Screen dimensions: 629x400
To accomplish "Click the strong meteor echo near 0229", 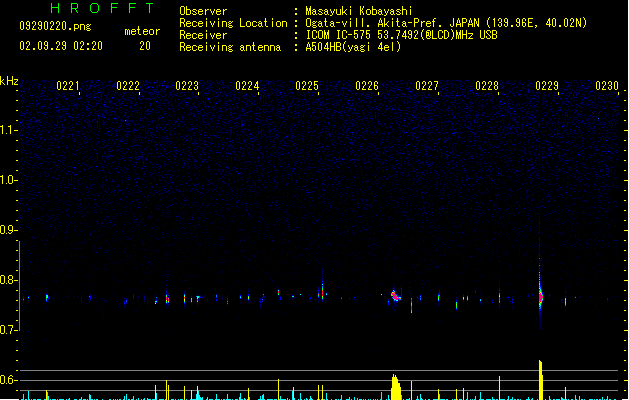I will point(540,297).
